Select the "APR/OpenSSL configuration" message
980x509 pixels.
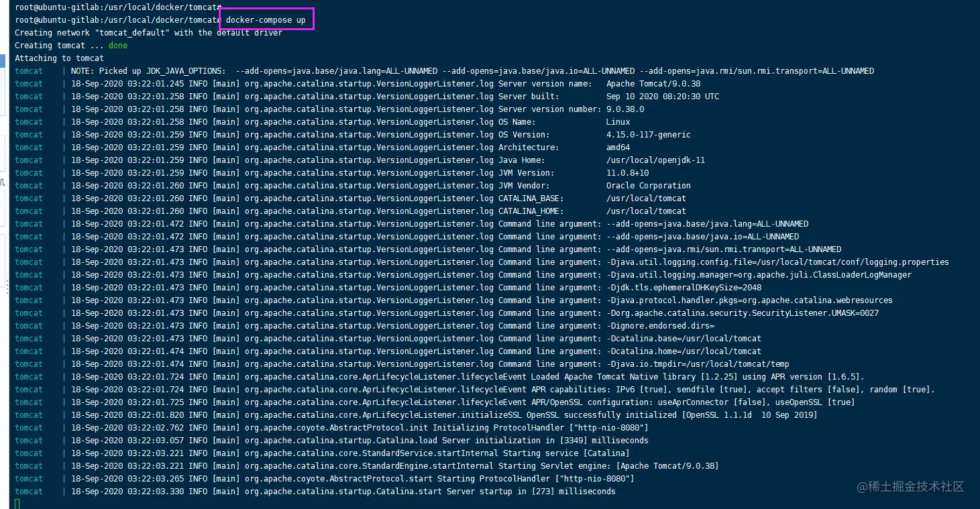click(693, 402)
